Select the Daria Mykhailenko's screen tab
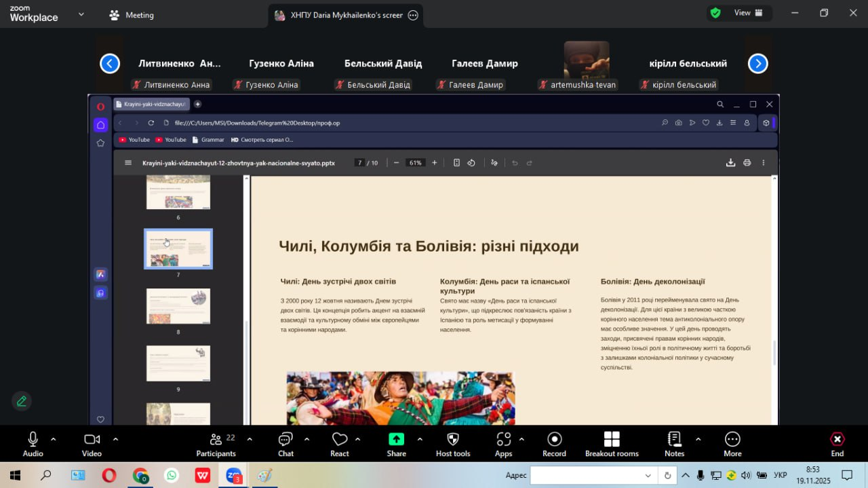Screen dimensions: 868x488 (346, 15)
